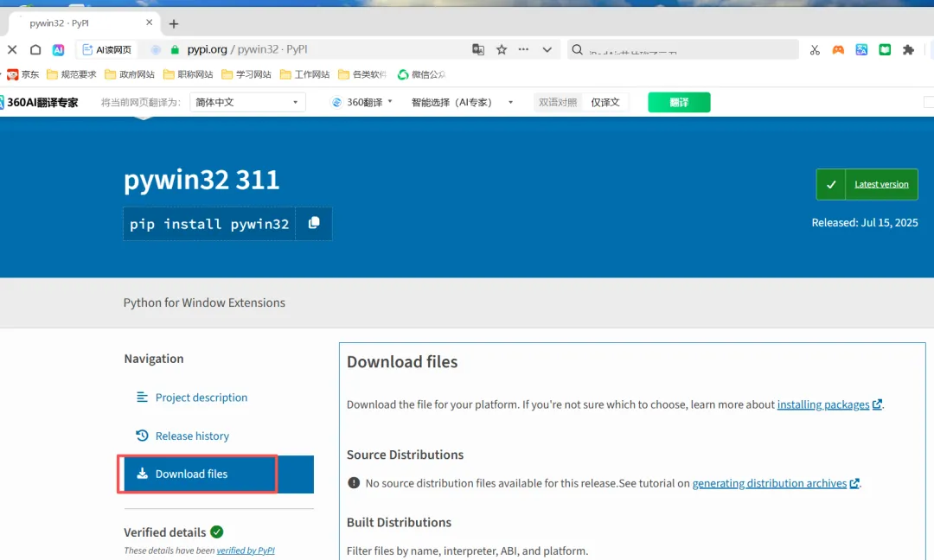934x560 pixels.
Task: Open the scissors screenshot tool
Action: (x=815, y=50)
